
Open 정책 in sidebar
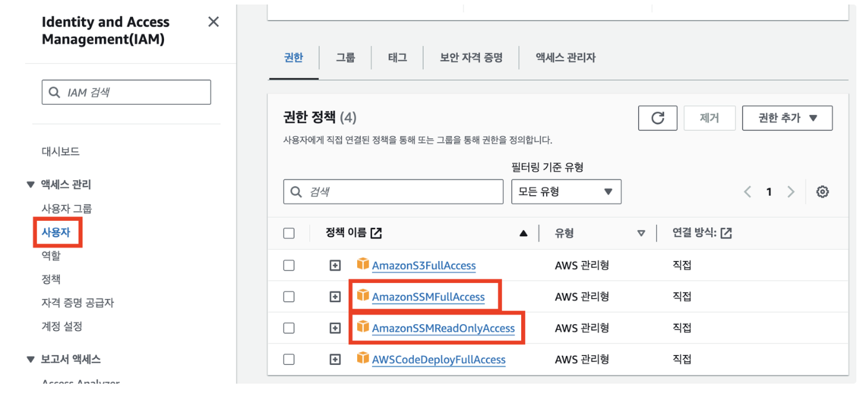[51, 279]
